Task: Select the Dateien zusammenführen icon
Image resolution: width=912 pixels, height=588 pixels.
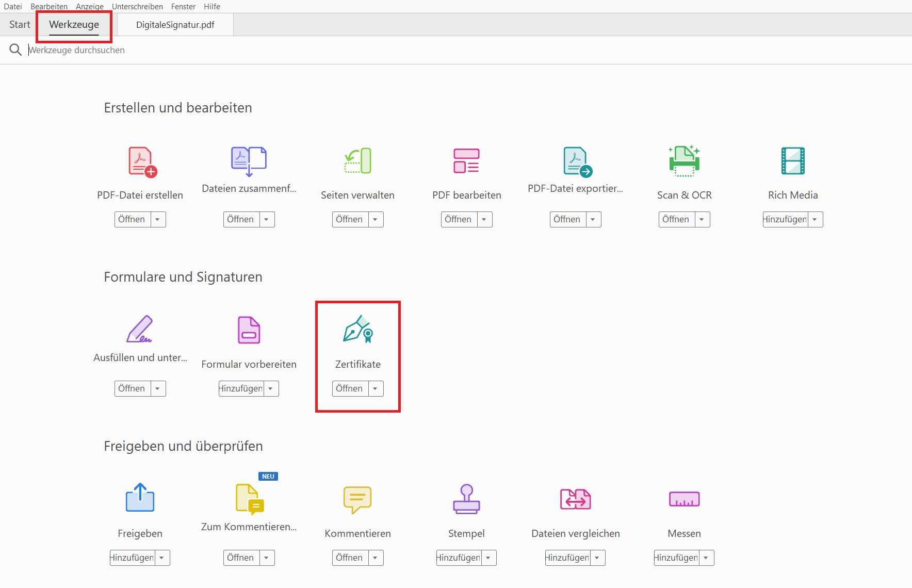Action: click(x=249, y=161)
